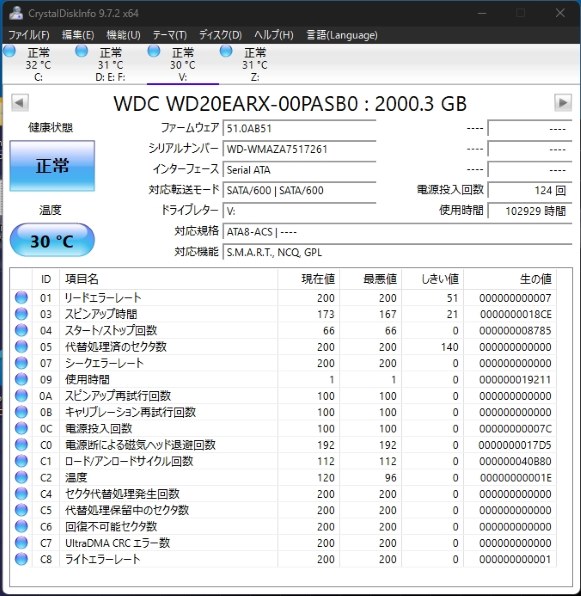Select raw value 0000000018CE
The image size is (581, 596).
[515, 314]
